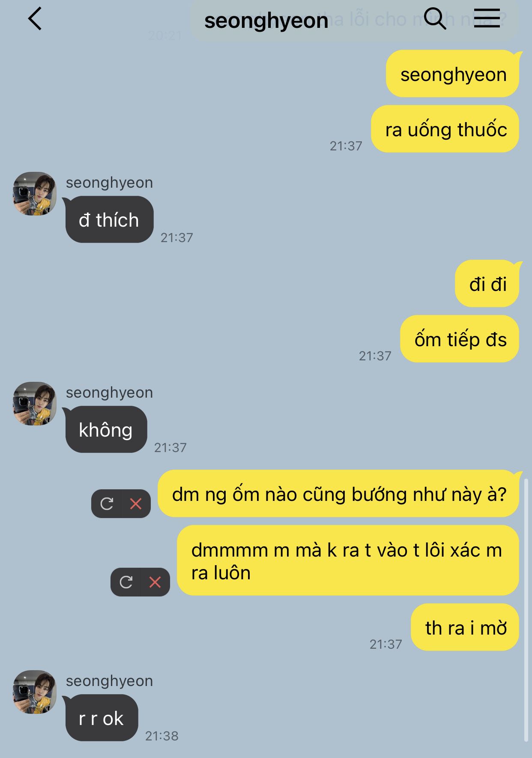Tap the "đ thích" message bubble

[109, 219]
